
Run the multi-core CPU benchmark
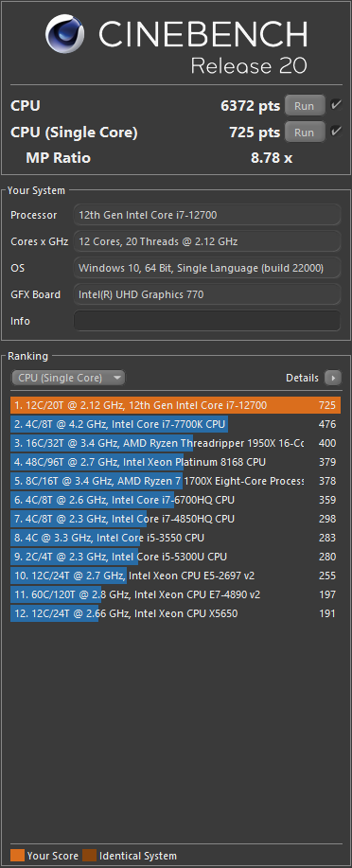[x=304, y=106]
